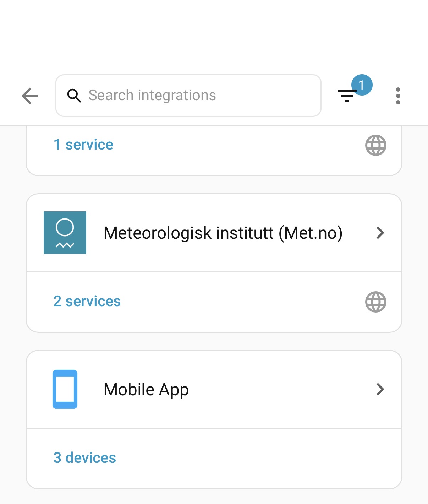Screen dimensions: 428x504
Task: Open the 2 services link
Action: pos(87,302)
